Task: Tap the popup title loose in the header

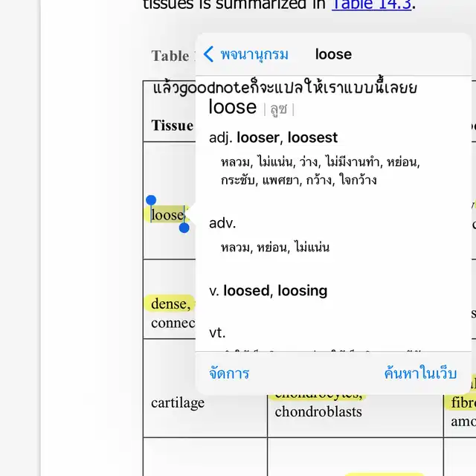Action: pyautogui.click(x=333, y=54)
